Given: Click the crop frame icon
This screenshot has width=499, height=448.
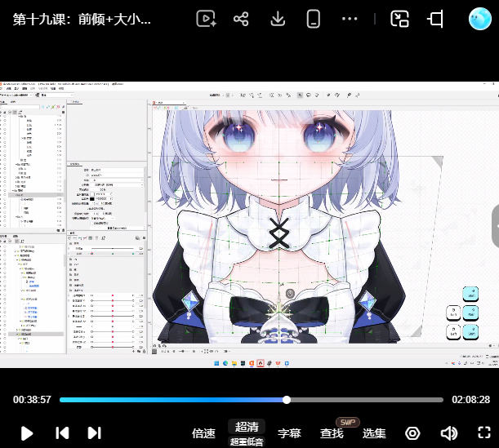Looking at the screenshot, I should (434, 19).
